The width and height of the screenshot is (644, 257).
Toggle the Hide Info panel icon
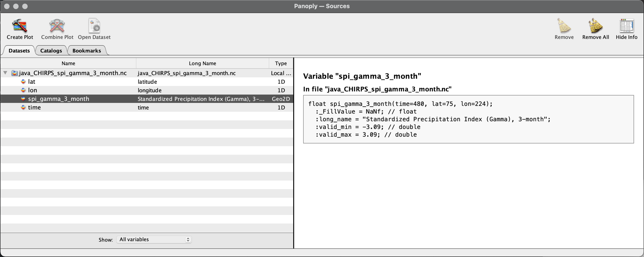pyautogui.click(x=626, y=26)
